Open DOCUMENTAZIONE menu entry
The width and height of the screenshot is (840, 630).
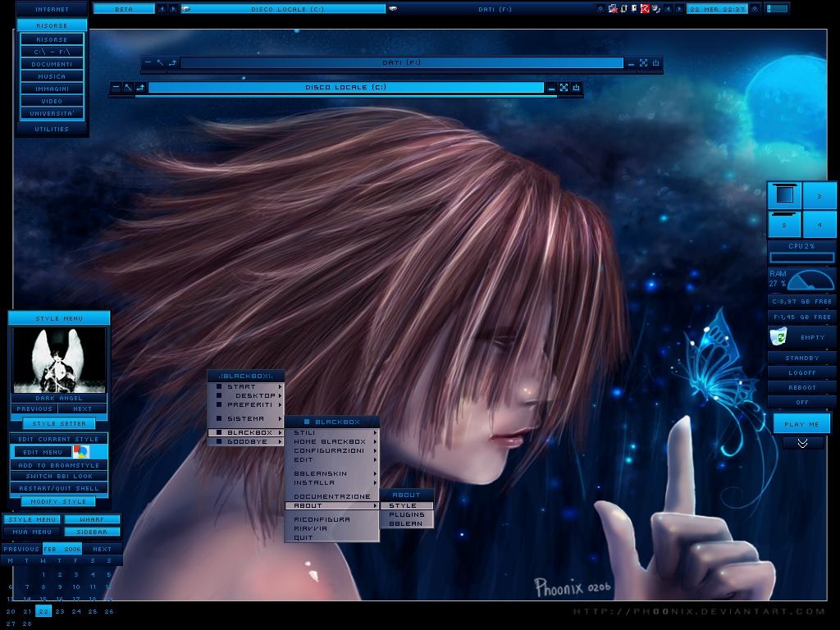tap(331, 496)
